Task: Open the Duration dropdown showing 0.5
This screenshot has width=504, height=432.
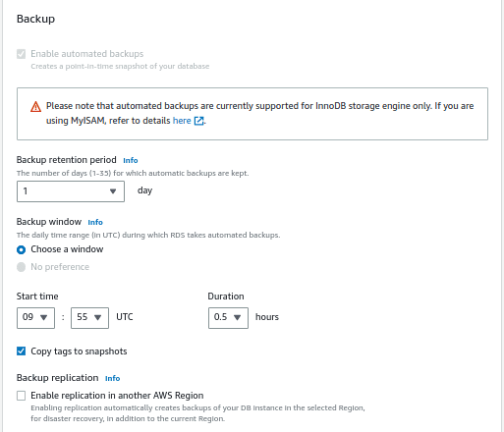Action: click(x=228, y=318)
